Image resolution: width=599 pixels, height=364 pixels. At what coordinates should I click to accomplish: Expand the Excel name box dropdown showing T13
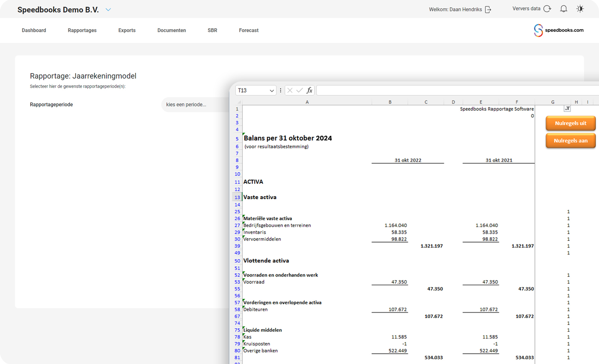click(271, 90)
